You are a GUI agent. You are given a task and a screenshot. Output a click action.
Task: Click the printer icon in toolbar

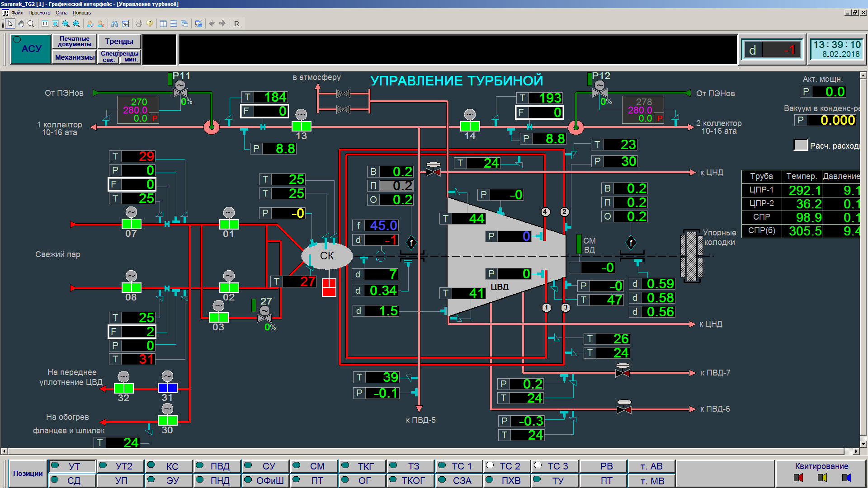tap(139, 24)
